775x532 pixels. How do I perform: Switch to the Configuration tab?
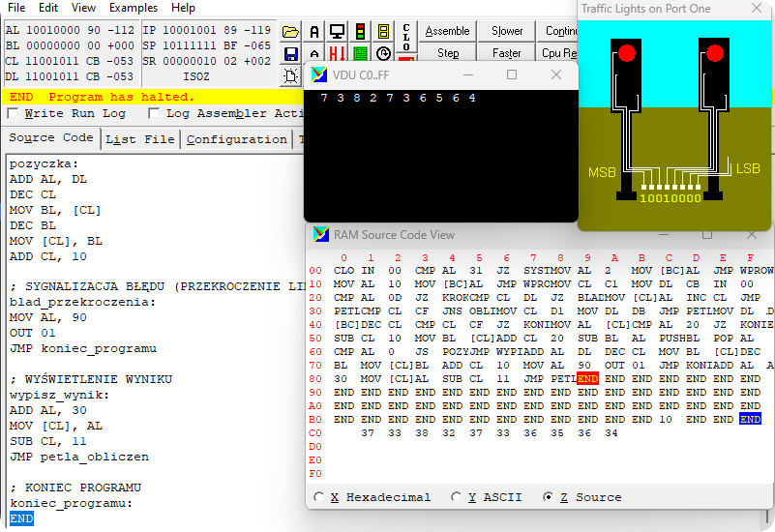236,139
